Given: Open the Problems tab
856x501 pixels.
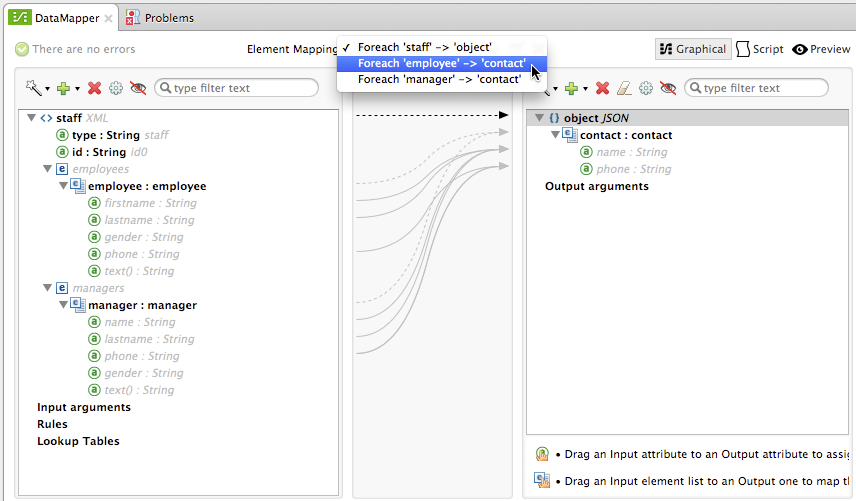Looking at the screenshot, I should [160, 18].
